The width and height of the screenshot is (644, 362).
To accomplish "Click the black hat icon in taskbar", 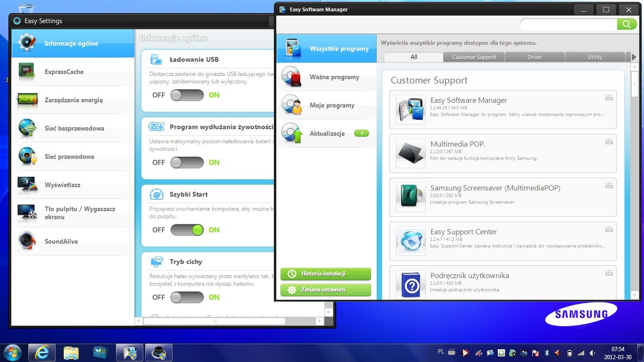I will pos(158,353).
